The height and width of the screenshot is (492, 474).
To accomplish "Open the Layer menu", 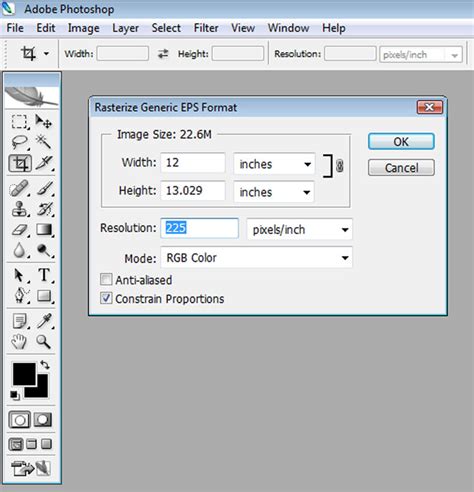I will point(125,29).
